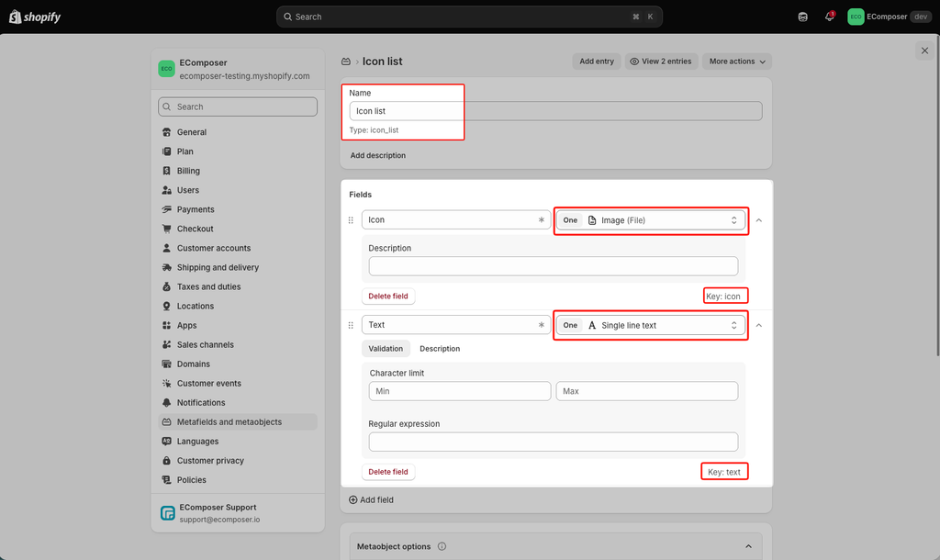Click the Notifications bell icon in sidebar
The width and height of the screenshot is (940, 560).
[x=167, y=403]
